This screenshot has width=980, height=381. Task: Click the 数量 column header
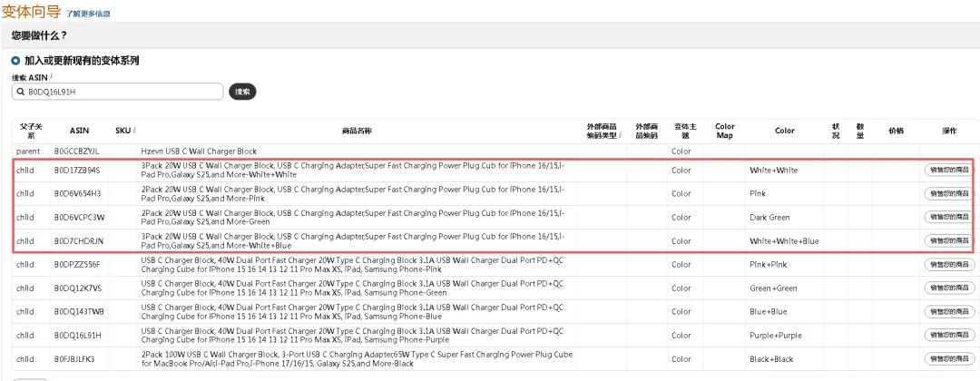(x=860, y=131)
